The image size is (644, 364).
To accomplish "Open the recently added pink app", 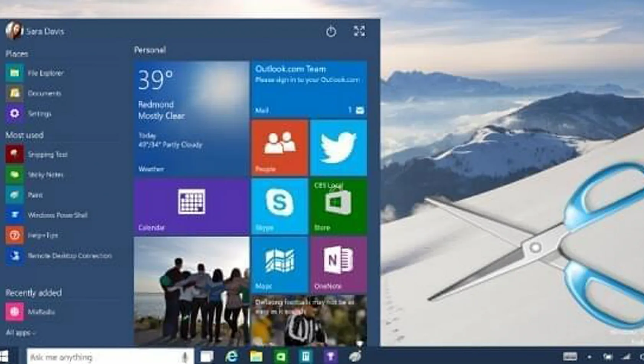I will 31,312.
